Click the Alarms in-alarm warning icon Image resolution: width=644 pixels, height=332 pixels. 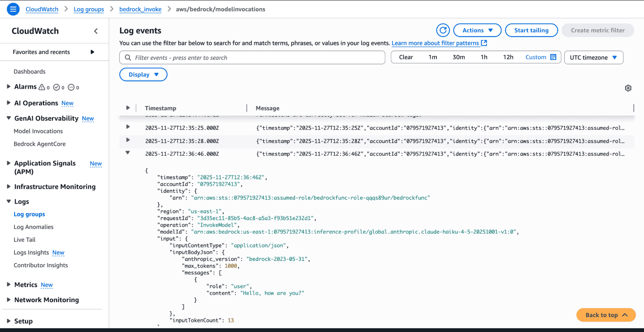(x=42, y=87)
